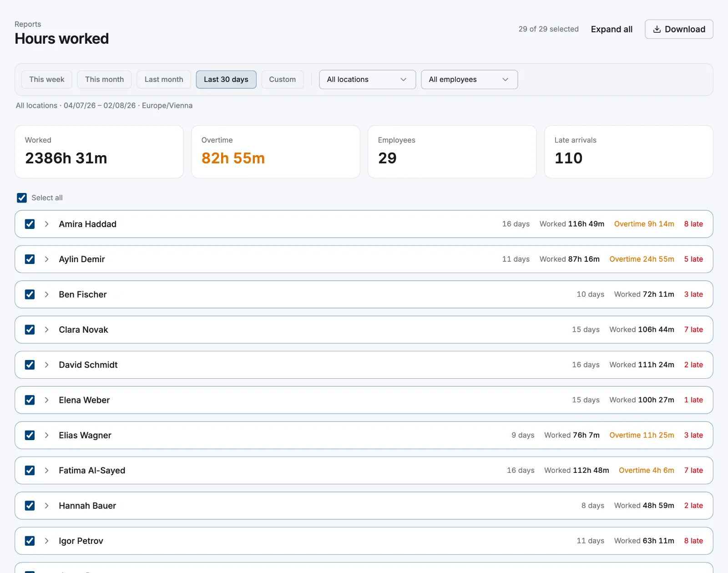The height and width of the screenshot is (573, 728).
Task: Expand Aylin Demir's row chevron
Action: coord(46,259)
